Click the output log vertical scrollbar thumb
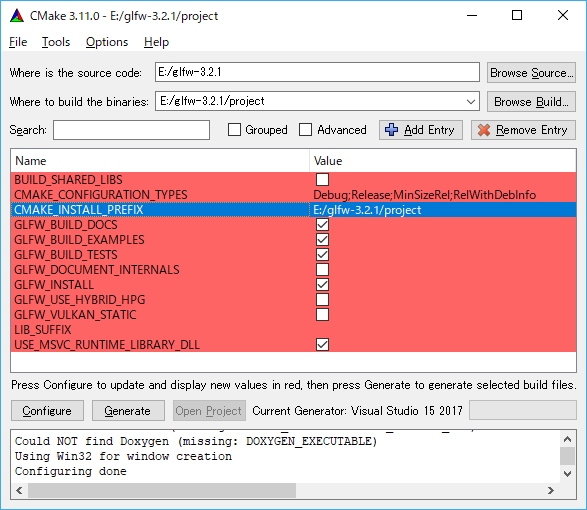 567,456
